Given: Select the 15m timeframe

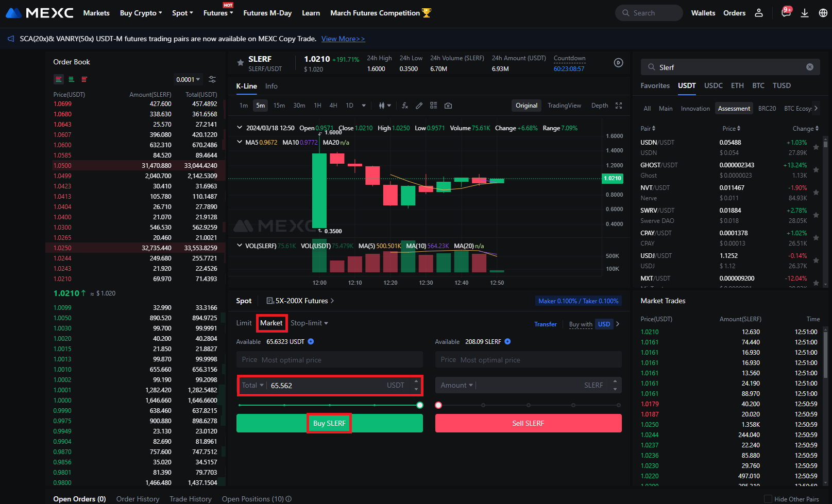Looking at the screenshot, I should tap(279, 106).
